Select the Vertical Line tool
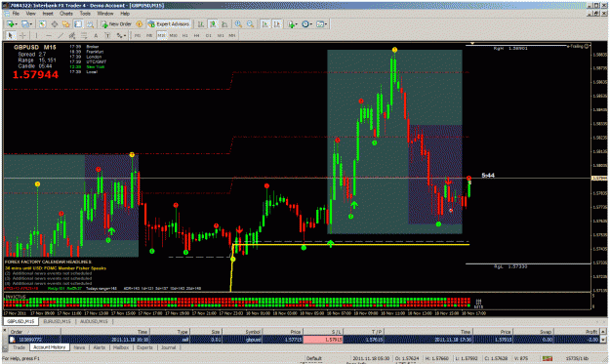The image size is (610, 364). pos(36,35)
